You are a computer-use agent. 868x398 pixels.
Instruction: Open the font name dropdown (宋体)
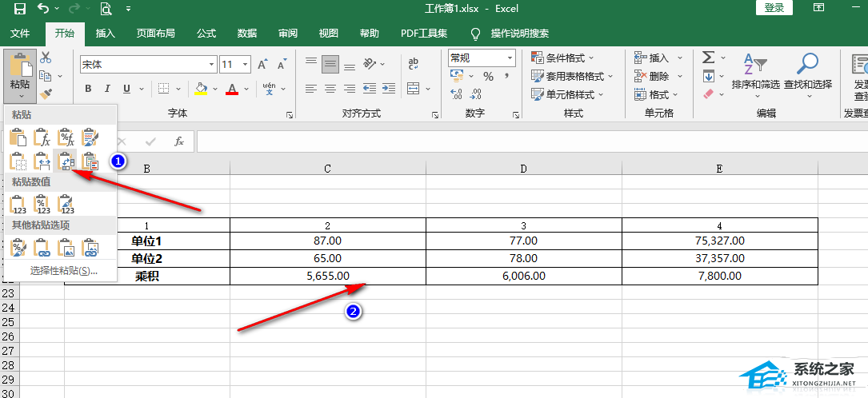(211, 65)
